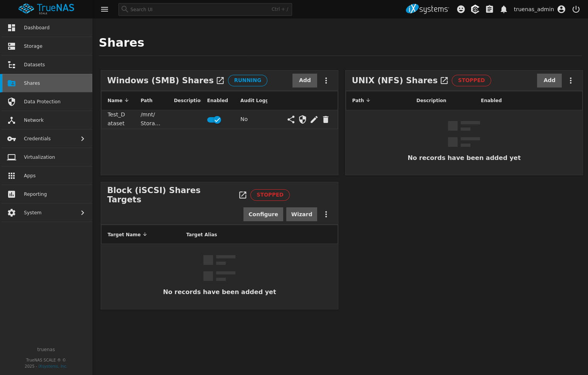Add a new NFS share
Viewport: 588px width, 375px height.
549,81
